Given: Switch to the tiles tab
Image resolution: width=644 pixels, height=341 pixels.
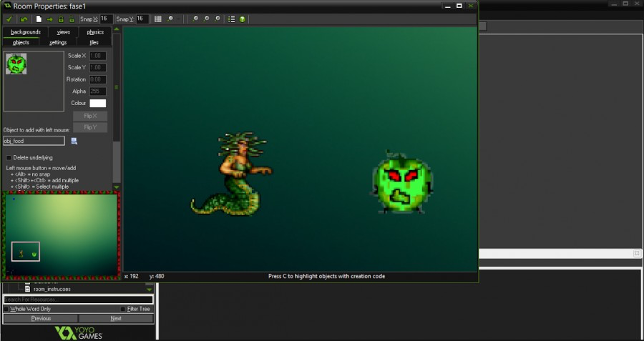Looking at the screenshot, I should coord(94,42).
